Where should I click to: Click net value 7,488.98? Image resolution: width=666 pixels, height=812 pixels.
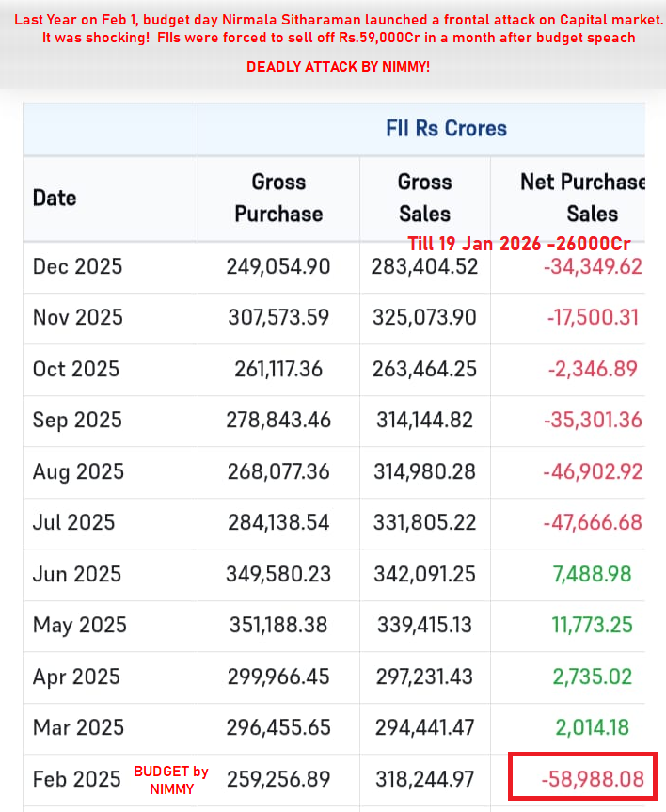click(x=593, y=574)
